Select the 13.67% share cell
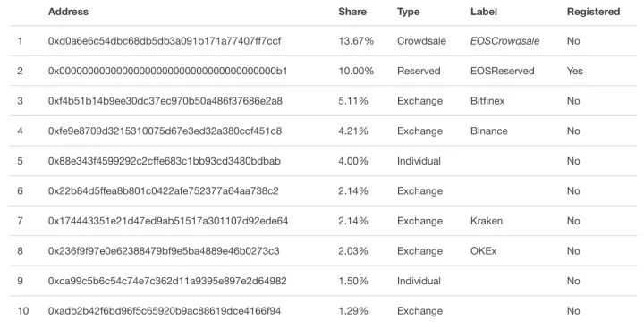644x329 pixels. click(x=356, y=40)
